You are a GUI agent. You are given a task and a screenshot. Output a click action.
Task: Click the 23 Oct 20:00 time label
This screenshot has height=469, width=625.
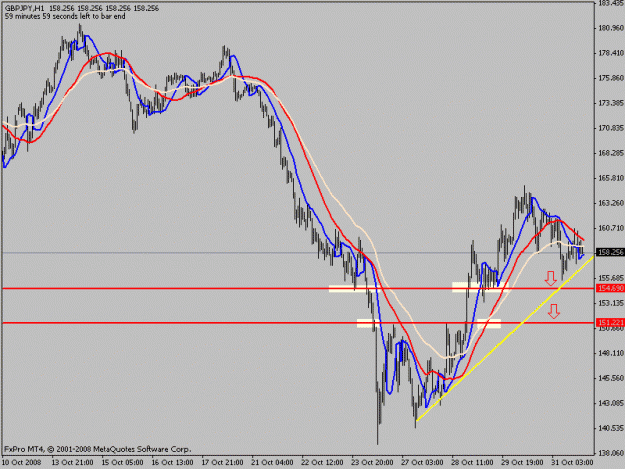[x=372, y=462]
